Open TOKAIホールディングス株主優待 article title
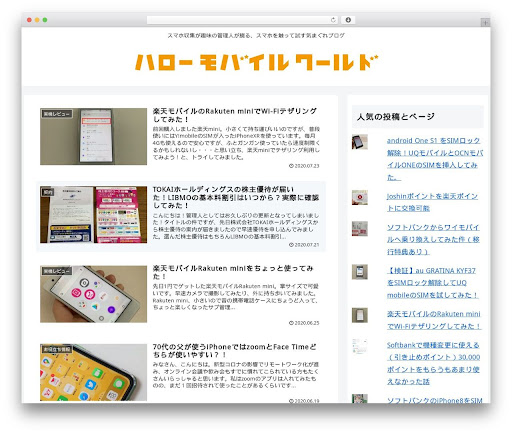 (x=236, y=197)
